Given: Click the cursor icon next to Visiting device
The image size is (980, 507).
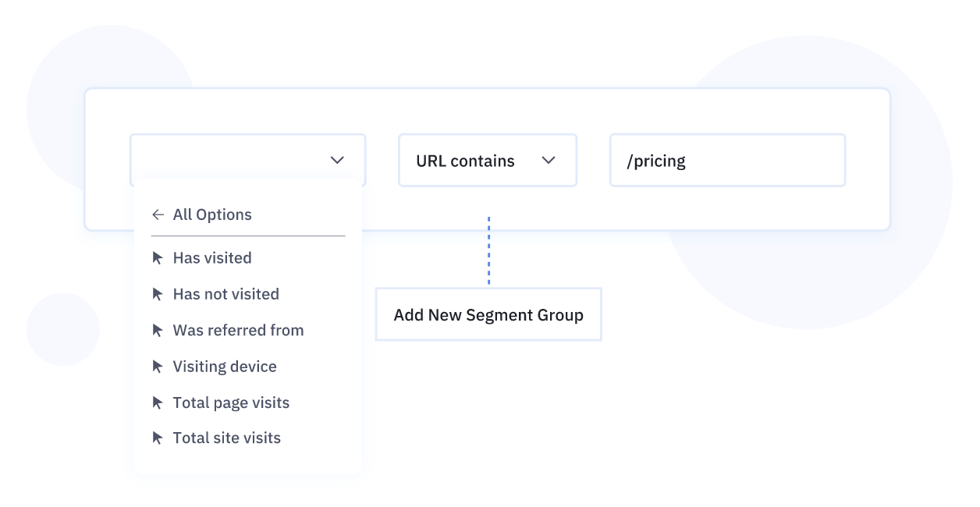Looking at the screenshot, I should [x=158, y=367].
